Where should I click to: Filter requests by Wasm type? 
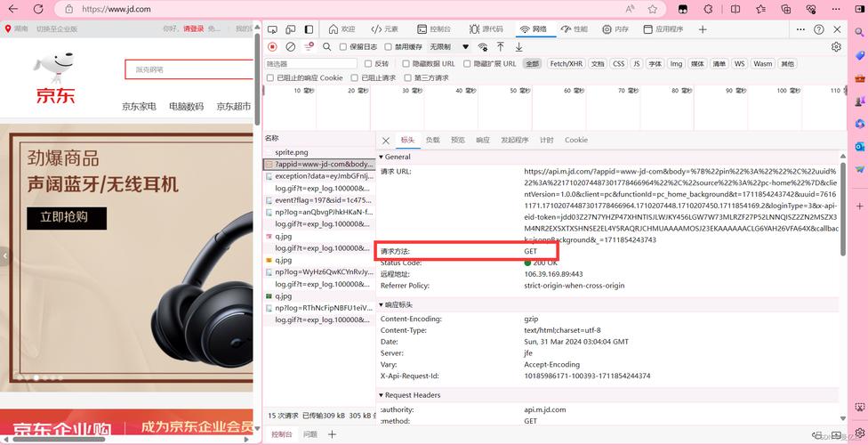pyautogui.click(x=762, y=64)
